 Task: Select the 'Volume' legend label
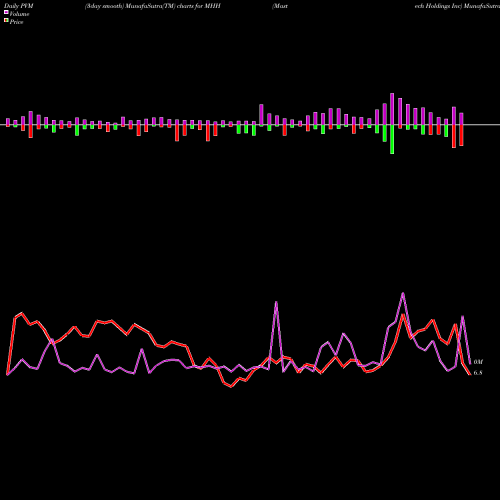(19, 14)
